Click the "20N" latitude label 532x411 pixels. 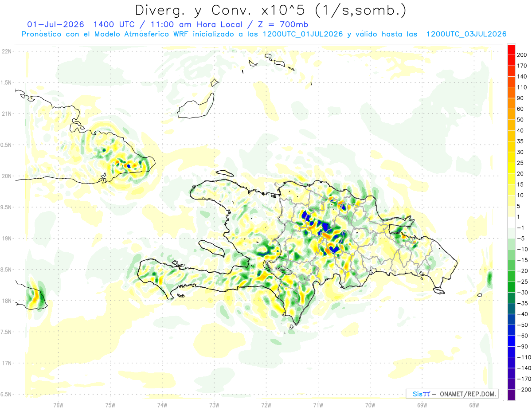tap(7, 176)
